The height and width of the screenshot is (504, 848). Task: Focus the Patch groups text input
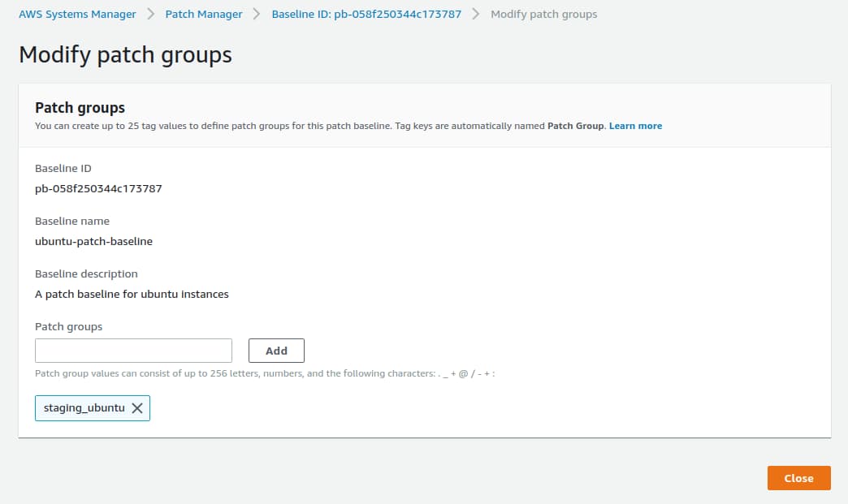[x=133, y=351]
